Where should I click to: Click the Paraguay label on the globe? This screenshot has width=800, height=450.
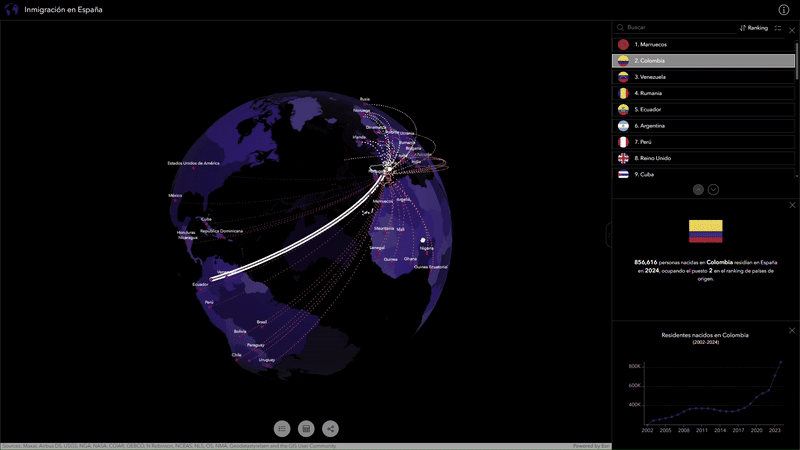(256, 345)
